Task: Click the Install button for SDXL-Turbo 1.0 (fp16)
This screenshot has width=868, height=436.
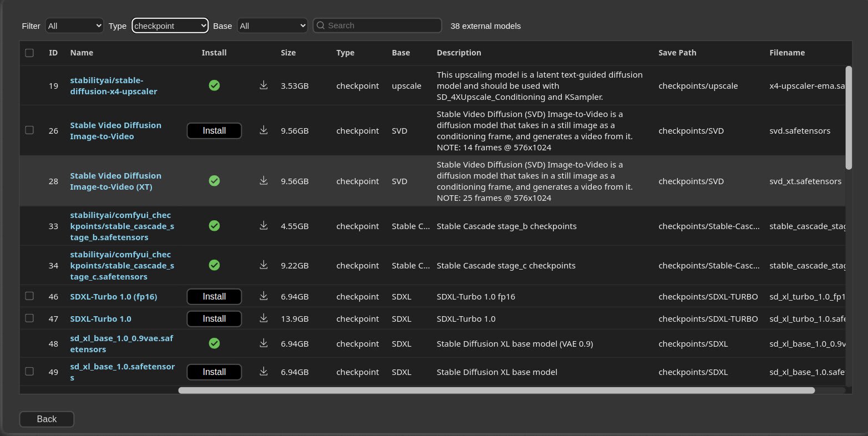Action: [x=214, y=296]
